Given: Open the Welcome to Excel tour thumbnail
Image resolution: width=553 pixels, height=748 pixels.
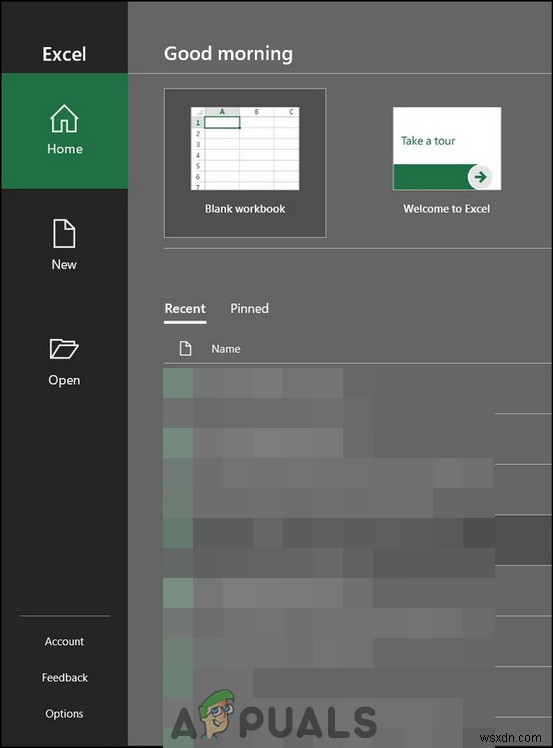Looking at the screenshot, I should (x=447, y=148).
